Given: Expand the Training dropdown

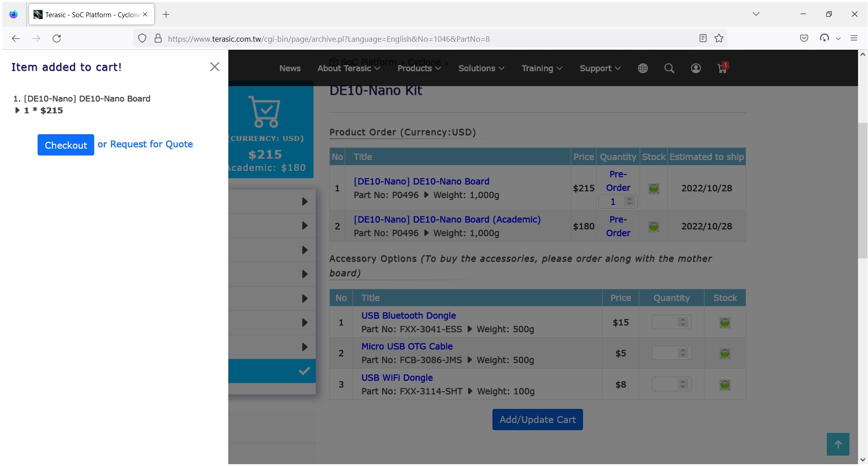Looking at the screenshot, I should pyautogui.click(x=541, y=68).
